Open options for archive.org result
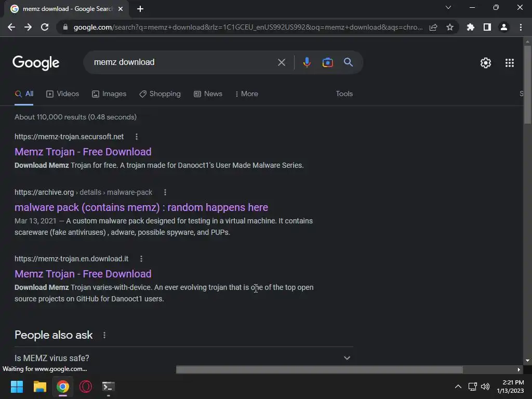 [x=165, y=192]
